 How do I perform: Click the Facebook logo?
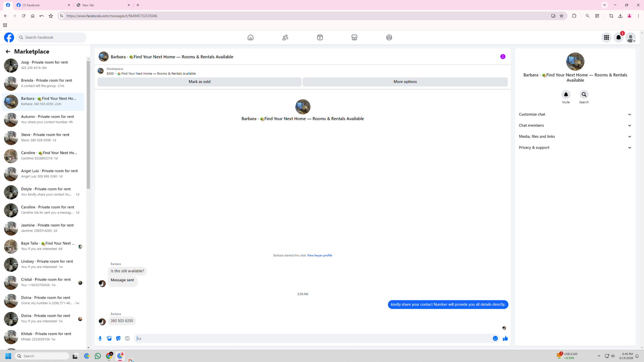[9, 38]
